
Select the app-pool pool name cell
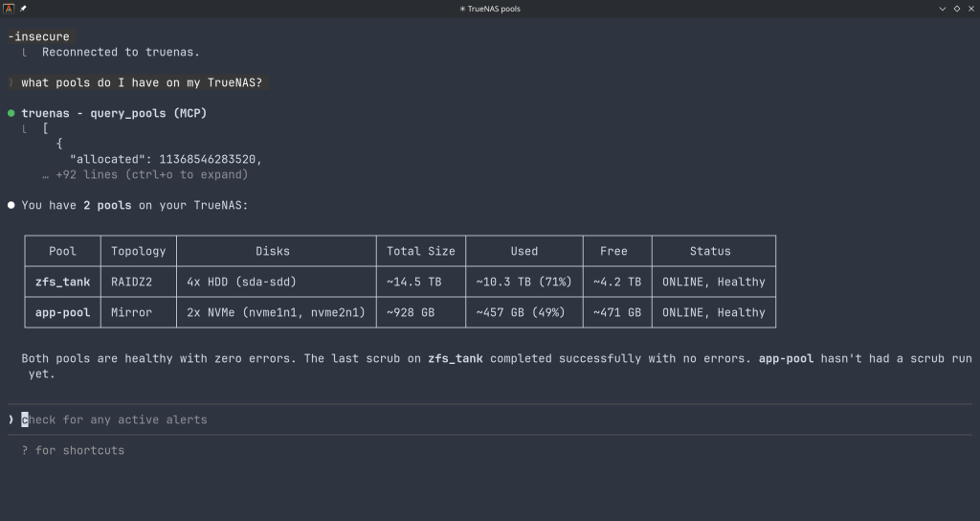pyautogui.click(x=62, y=312)
